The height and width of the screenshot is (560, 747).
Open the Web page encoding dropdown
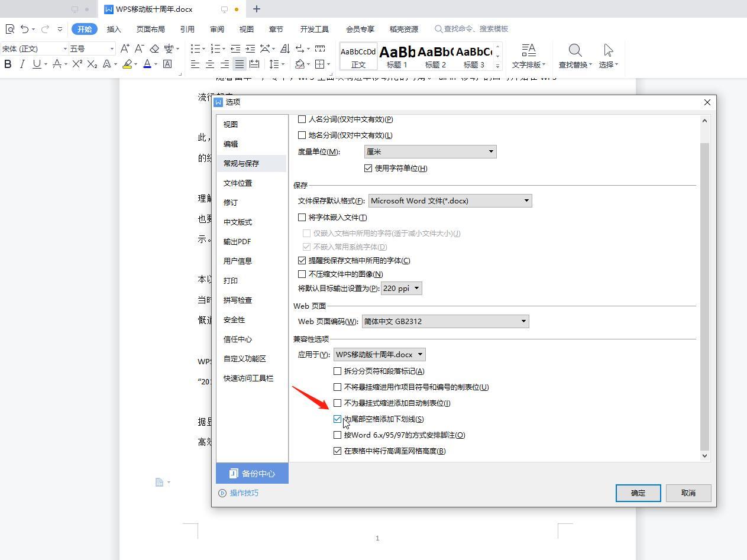pyautogui.click(x=445, y=321)
